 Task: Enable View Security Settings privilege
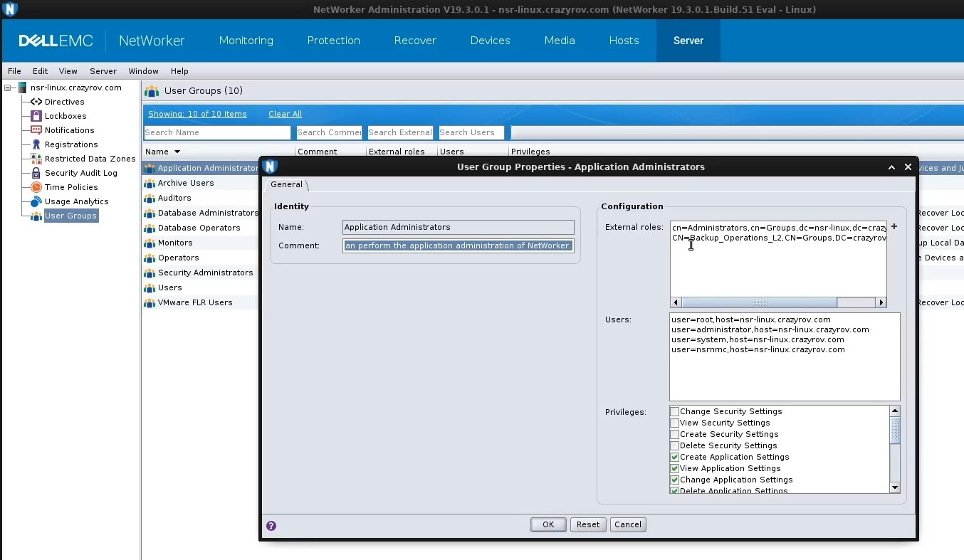(x=674, y=423)
